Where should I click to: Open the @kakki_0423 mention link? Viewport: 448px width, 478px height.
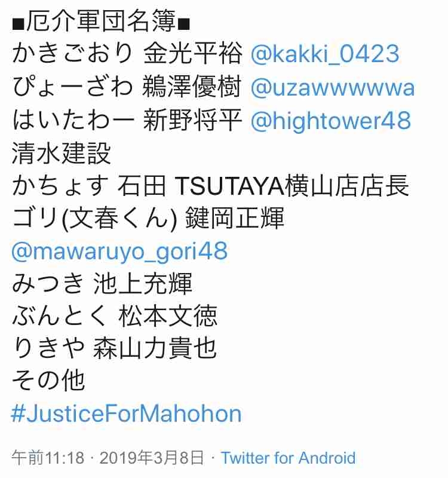(x=325, y=54)
